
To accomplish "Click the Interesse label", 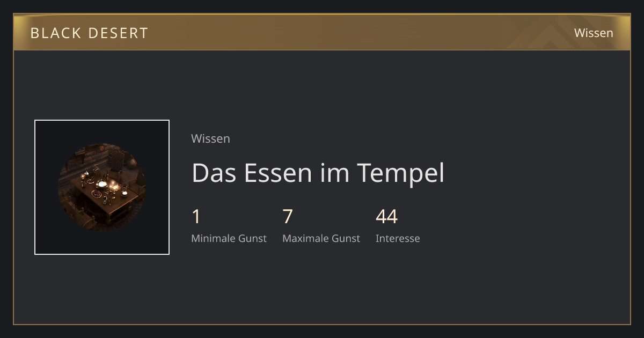I will [398, 238].
